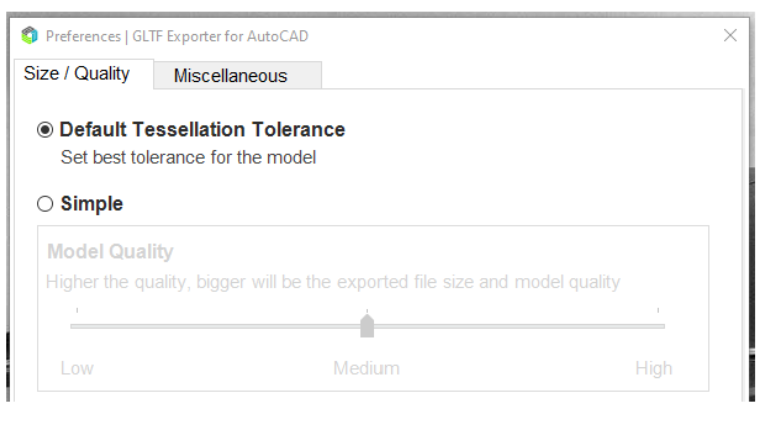Enable the Default Tessellation Tolerance radio button
Image resolution: width=762 pixels, height=426 pixels.
45,130
